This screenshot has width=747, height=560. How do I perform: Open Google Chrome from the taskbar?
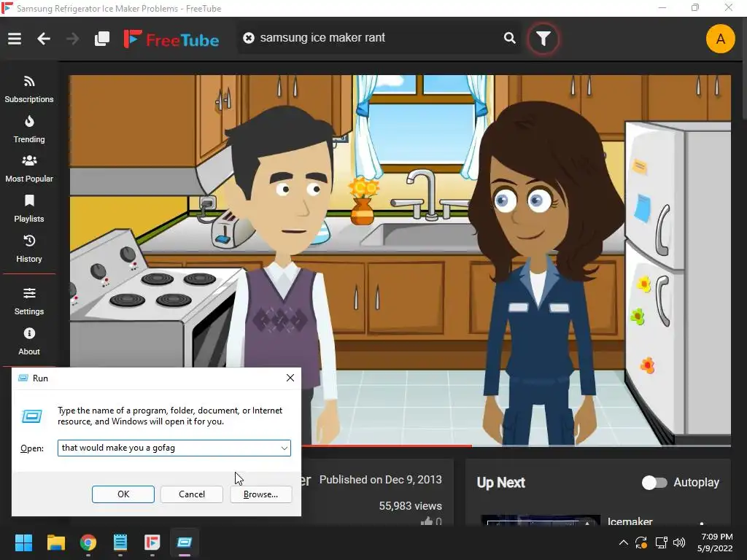coord(88,542)
